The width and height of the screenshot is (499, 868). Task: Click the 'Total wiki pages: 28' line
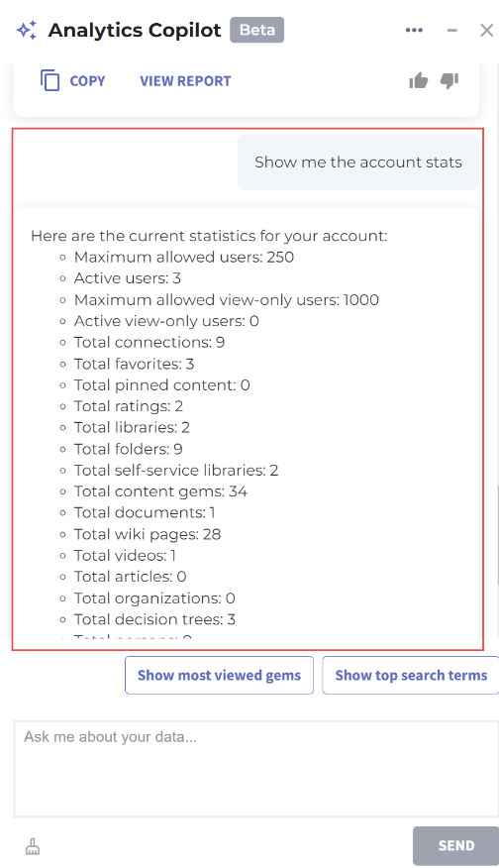coord(148,534)
